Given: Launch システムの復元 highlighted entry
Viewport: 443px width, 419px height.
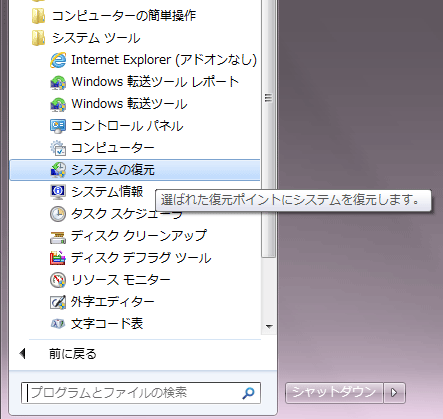Looking at the screenshot, I should tap(135, 170).
